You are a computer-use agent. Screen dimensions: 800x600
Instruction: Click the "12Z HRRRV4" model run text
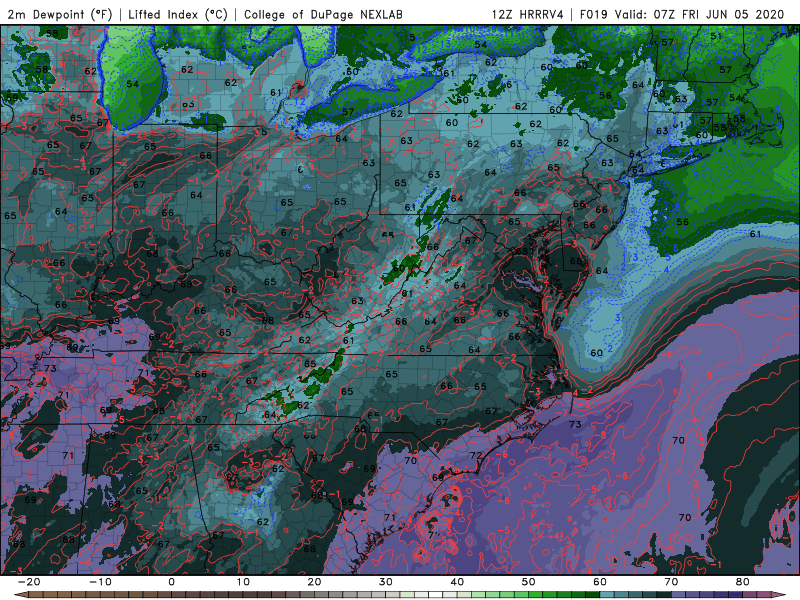coord(528,14)
